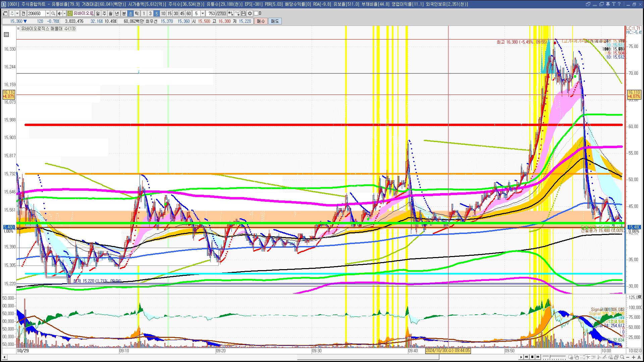Select the 30 interval tab
Image resolution: width=644 pixels, height=362 pixels.
[176, 13]
